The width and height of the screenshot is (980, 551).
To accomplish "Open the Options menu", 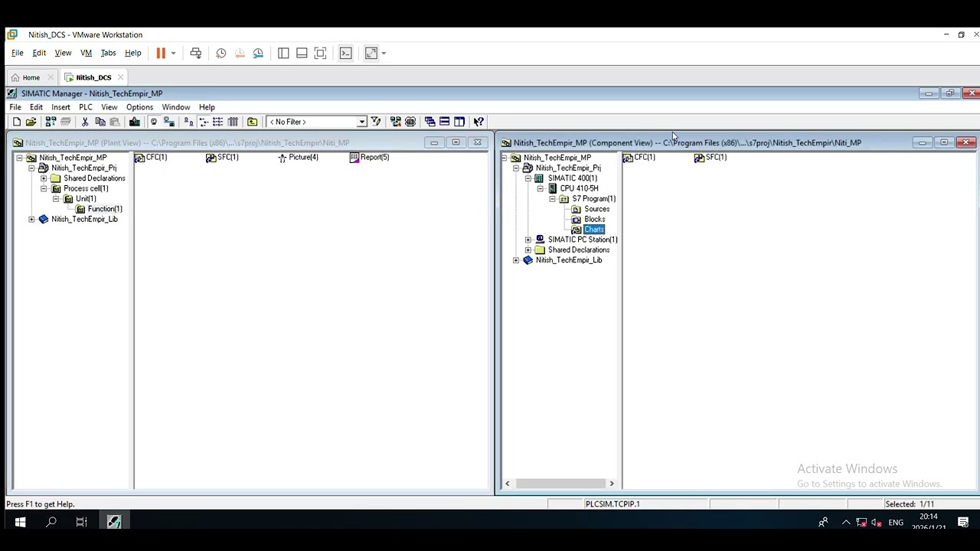I will pos(139,107).
